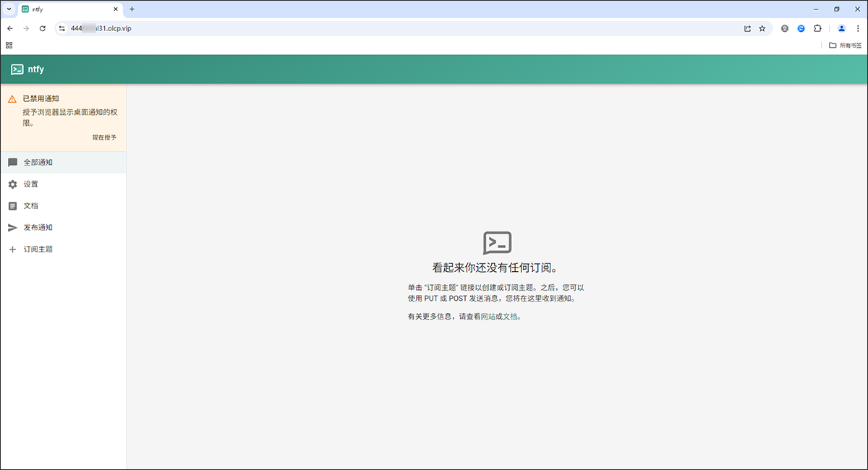This screenshot has height=470, width=868.
Task: Go back with the browser back arrow
Action: pyautogui.click(x=10, y=29)
